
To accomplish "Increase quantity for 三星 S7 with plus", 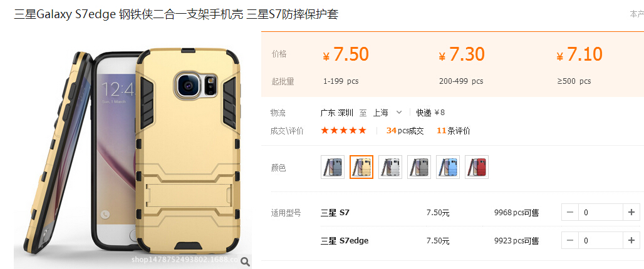I will point(631,213).
